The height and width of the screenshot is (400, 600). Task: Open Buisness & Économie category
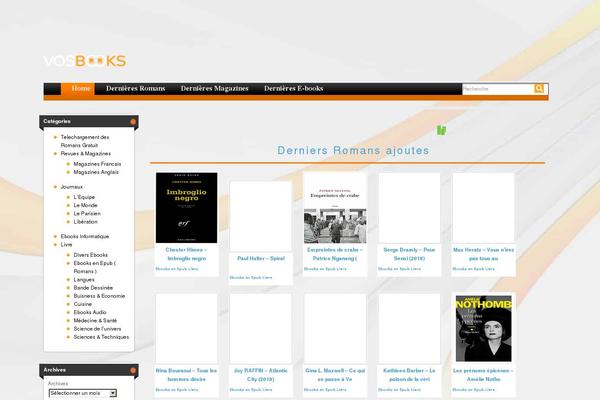99,296
